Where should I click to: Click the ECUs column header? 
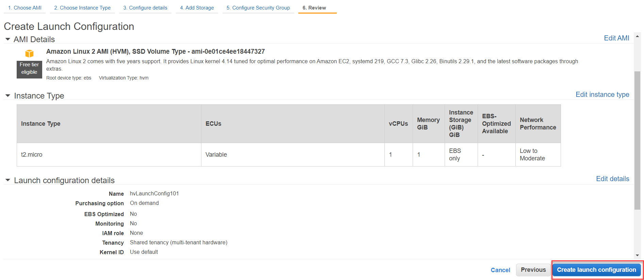tap(293, 124)
